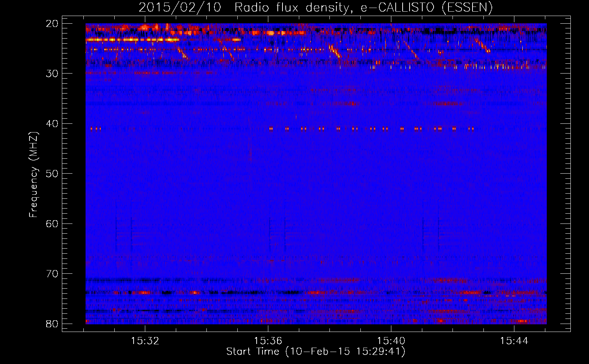Click the 60 frequency tick label
This screenshot has height=364, width=589.
click(52, 223)
